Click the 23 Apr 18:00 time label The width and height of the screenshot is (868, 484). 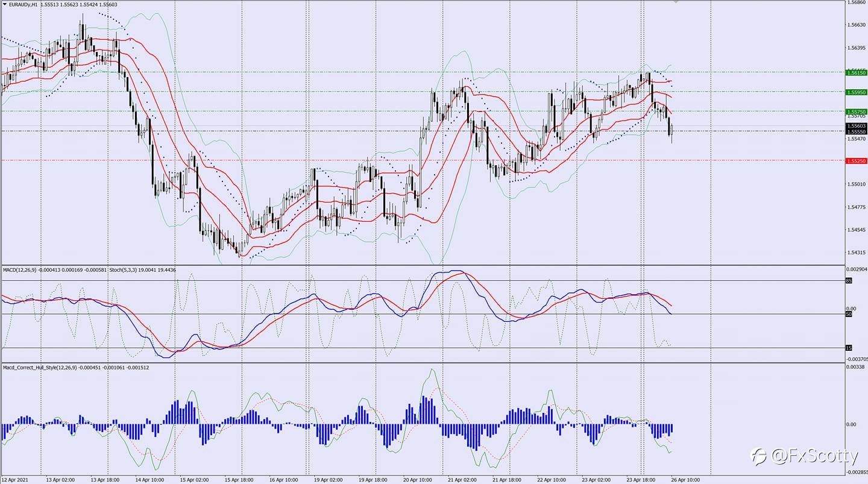641,480
